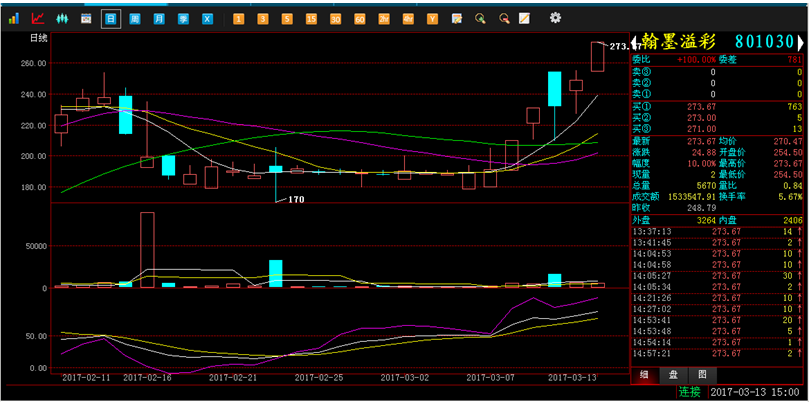Click the 总量 value 5670
This screenshot has width=811, height=403.
pos(707,186)
